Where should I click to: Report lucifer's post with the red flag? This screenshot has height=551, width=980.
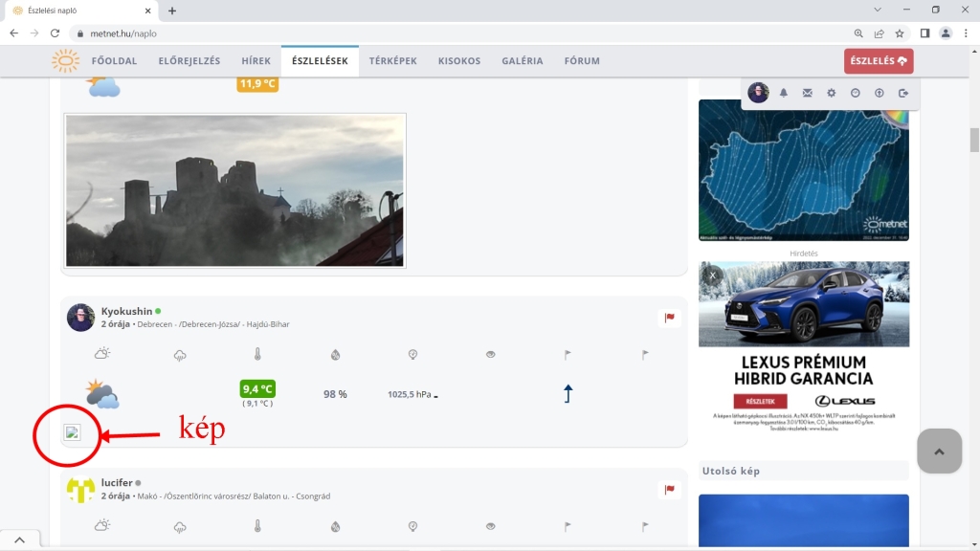point(670,490)
